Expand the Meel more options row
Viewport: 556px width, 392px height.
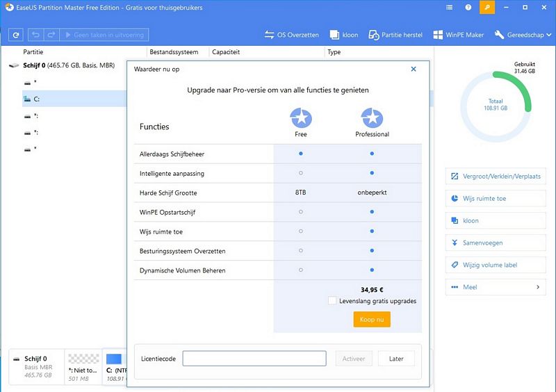(x=496, y=287)
